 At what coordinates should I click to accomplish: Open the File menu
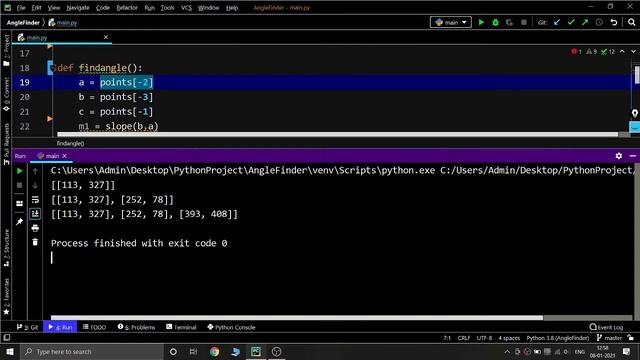tap(21, 8)
